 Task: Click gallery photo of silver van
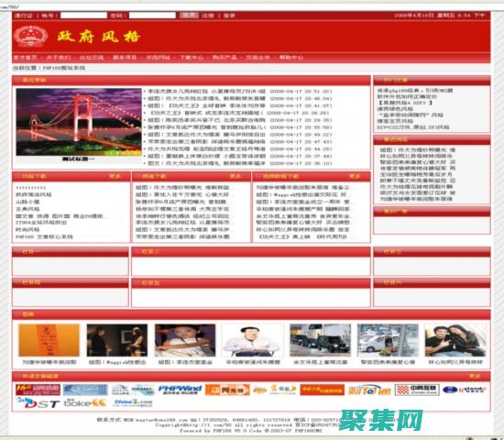click(x=388, y=340)
